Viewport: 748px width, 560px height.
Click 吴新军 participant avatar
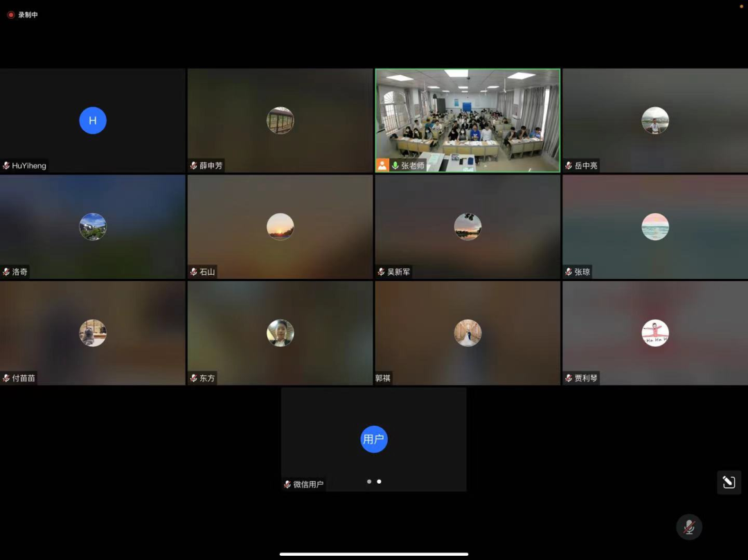467,226
